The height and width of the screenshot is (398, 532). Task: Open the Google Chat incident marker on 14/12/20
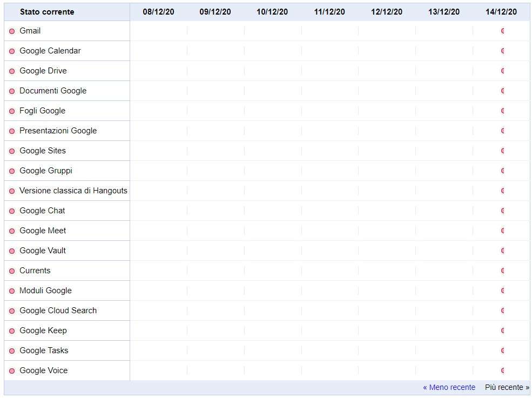(x=502, y=211)
